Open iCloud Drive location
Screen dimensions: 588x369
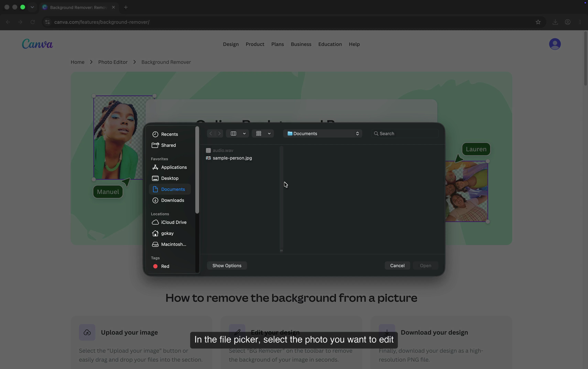click(170, 222)
